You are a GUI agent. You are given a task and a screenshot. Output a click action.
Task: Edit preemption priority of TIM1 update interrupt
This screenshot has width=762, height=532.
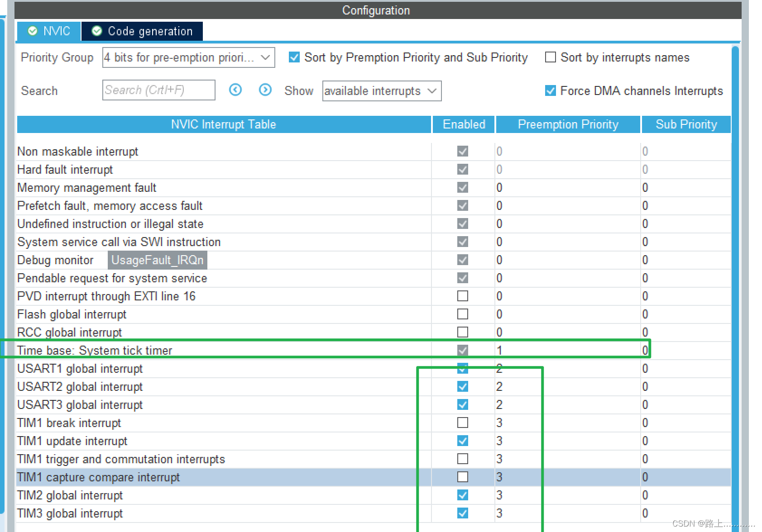[568, 441]
